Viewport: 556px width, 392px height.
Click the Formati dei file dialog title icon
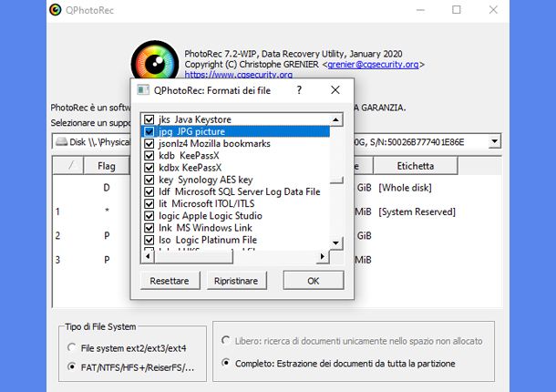coord(143,90)
